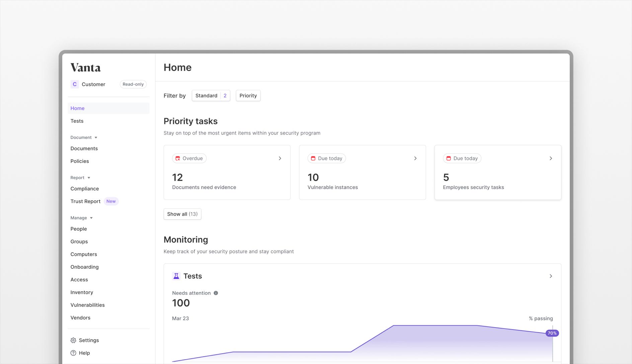Click the Mar 23 chart label
This screenshot has width=632, height=364.
pyautogui.click(x=180, y=318)
